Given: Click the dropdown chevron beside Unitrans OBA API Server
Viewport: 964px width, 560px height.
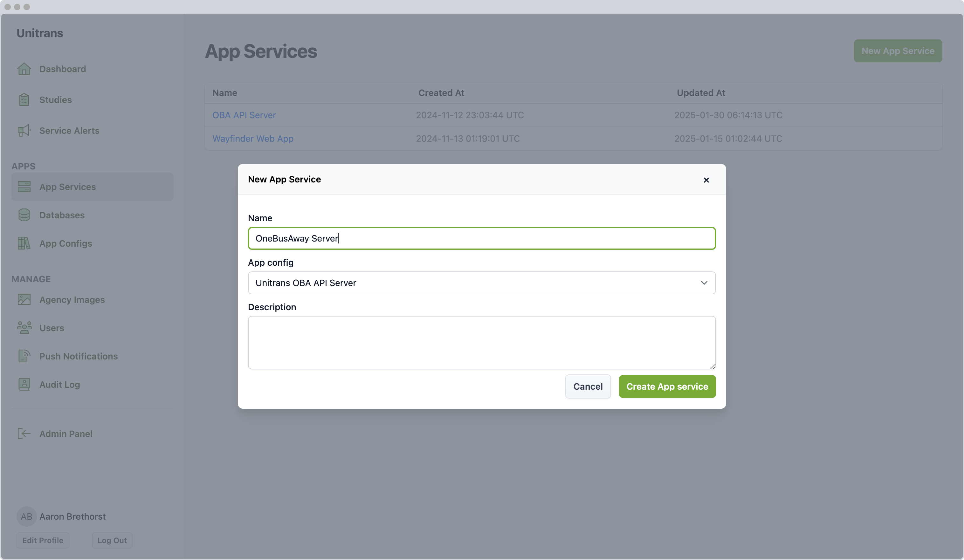Looking at the screenshot, I should (704, 283).
